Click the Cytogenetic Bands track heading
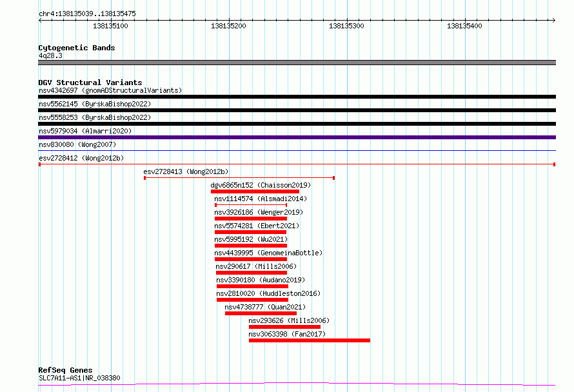The image size is (574, 392). pos(77,48)
